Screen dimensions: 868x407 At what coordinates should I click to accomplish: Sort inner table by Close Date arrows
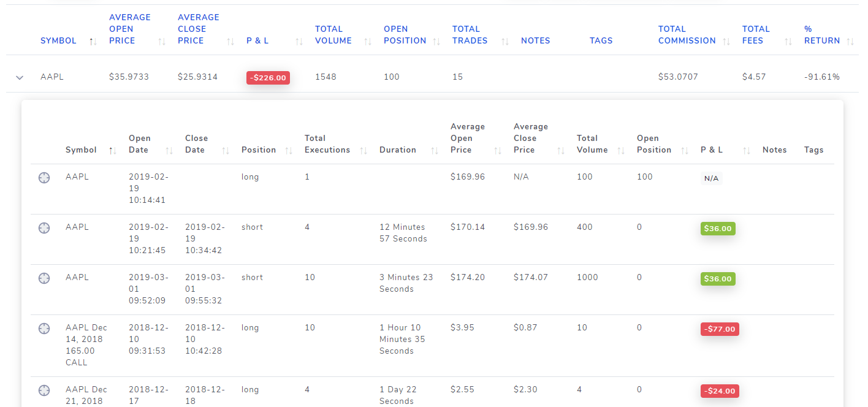coord(225,150)
